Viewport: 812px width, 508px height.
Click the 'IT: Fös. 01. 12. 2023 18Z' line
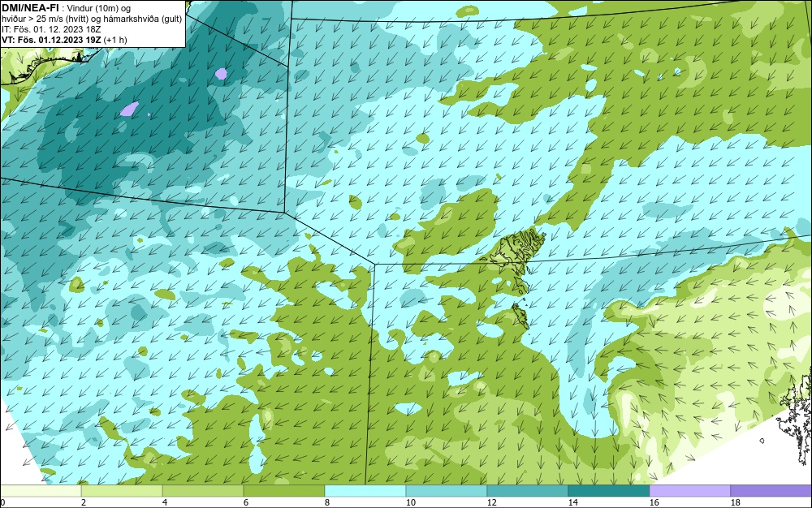(x=51, y=29)
